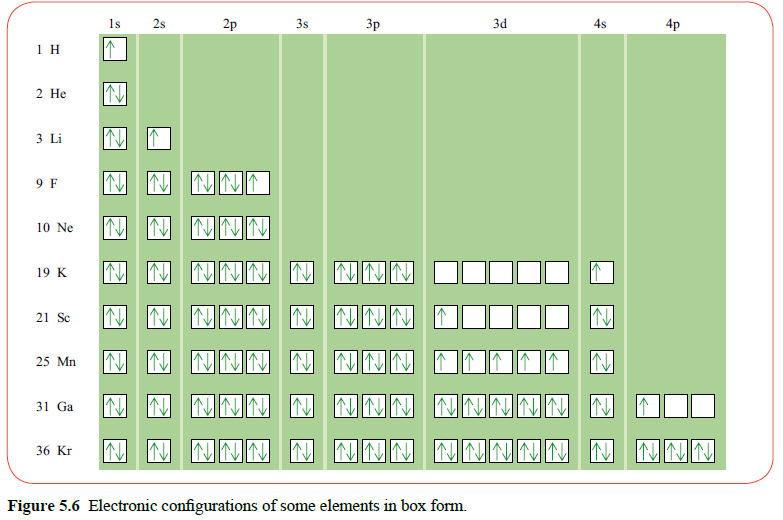The width and height of the screenshot is (783, 520).
Task: Click the 'Figure 5.6' caption label
Action: click(44, 506)
